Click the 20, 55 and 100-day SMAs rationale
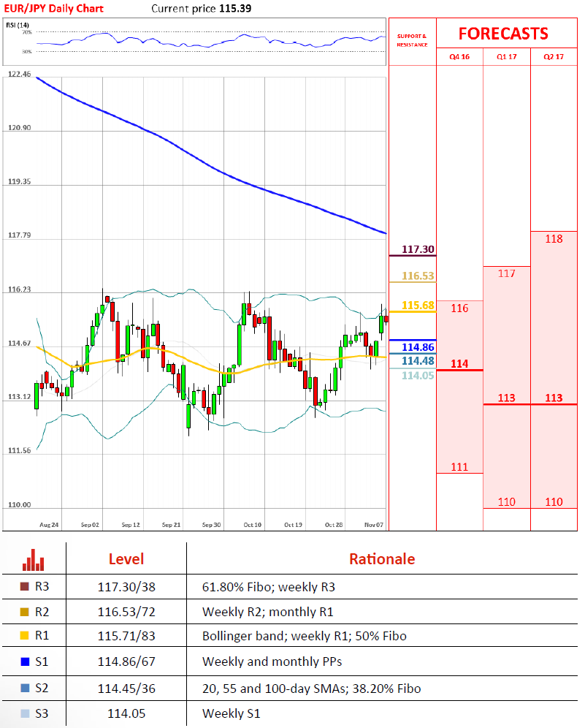The width and height of the screenshot is (585, 728). click(311, 689)
